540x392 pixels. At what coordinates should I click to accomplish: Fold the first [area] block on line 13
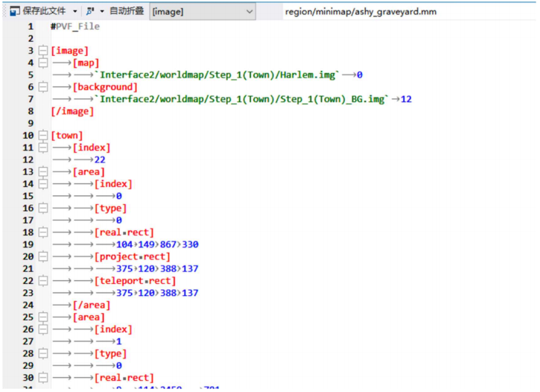click(x=42, y=172)
